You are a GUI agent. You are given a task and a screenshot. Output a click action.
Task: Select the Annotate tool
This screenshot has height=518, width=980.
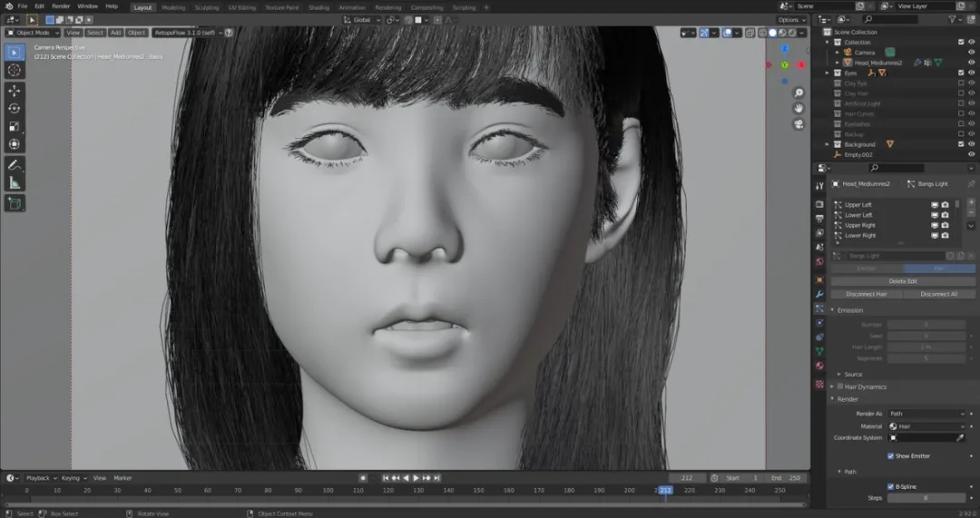tap(15, 166)
